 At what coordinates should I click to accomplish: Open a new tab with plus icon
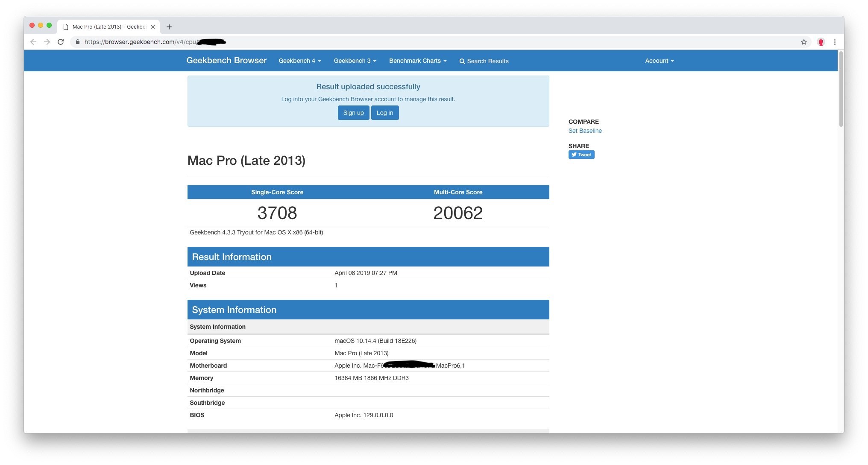(169, 27)
